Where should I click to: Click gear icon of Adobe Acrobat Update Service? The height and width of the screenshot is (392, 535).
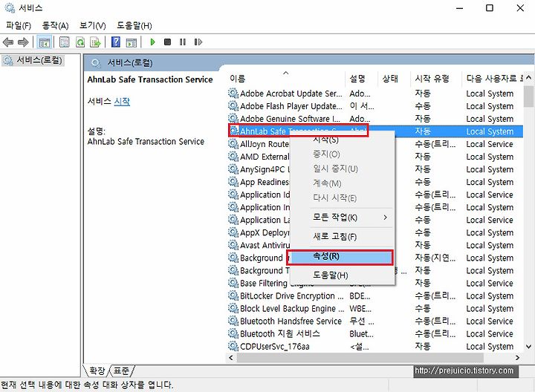click(x=233, y=94)
